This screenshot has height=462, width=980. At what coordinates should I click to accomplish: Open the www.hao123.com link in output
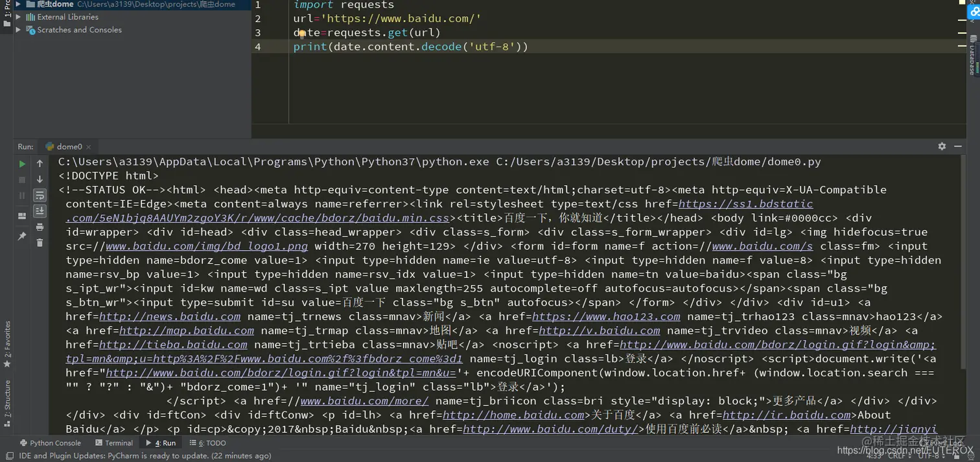pos(606,316)
